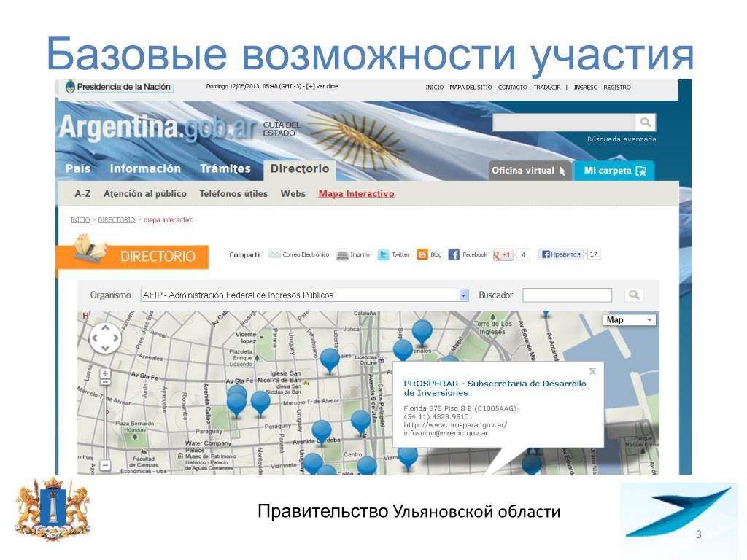
Task: Open the Map type dropdown
Action: pos(630,320)
